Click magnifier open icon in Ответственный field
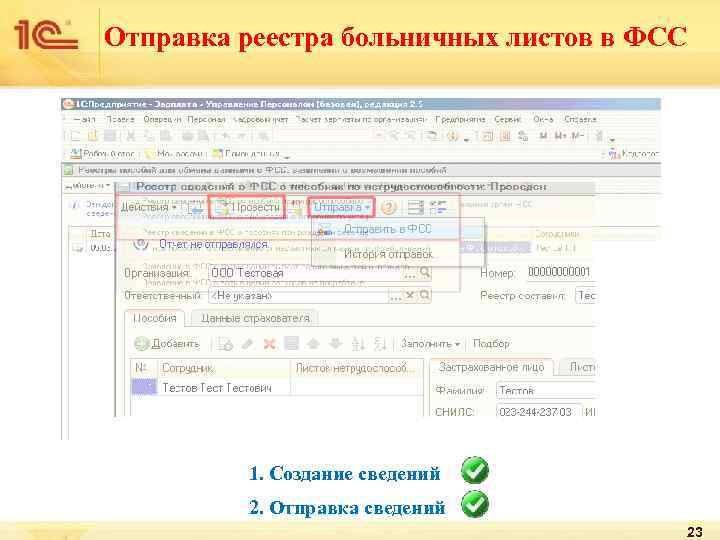This screenshot has height=540, width=720. [x=425, y=295]
